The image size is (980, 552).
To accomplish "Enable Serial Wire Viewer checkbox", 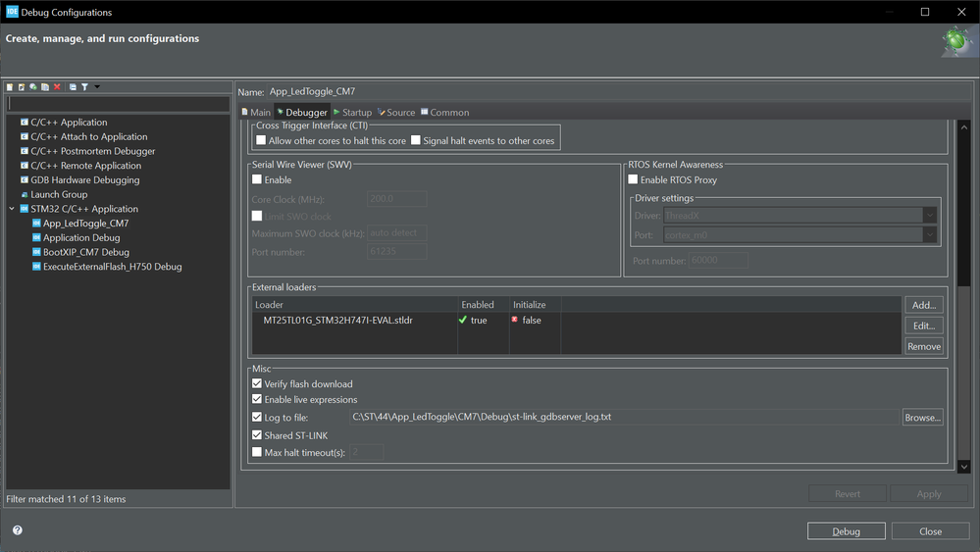I will coord(257,179).
